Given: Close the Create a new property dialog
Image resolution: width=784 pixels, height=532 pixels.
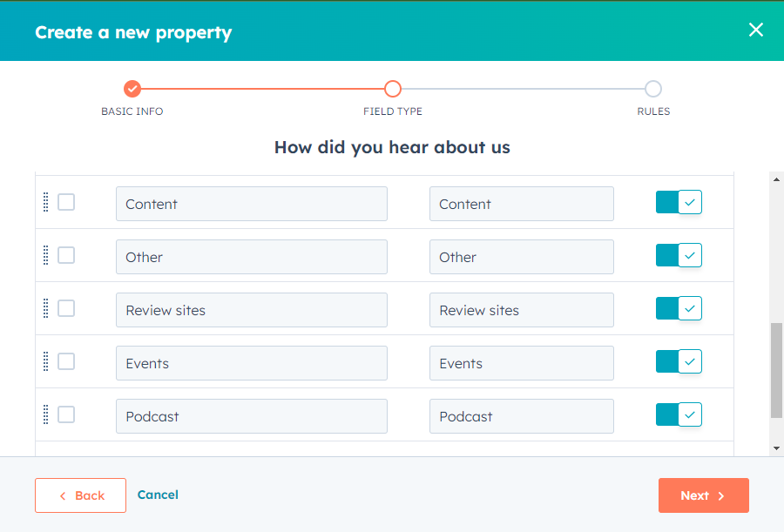Looking at the screenshot, I should [x=755, y=30].
